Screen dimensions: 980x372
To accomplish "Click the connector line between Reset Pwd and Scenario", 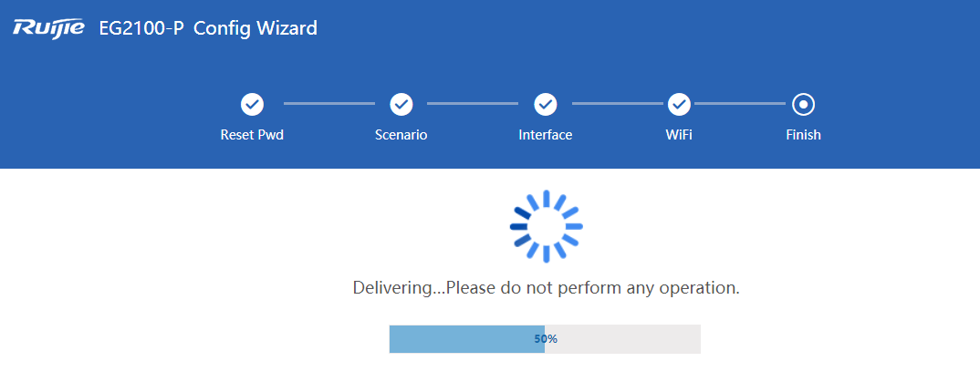I will (x=328, y=104).
